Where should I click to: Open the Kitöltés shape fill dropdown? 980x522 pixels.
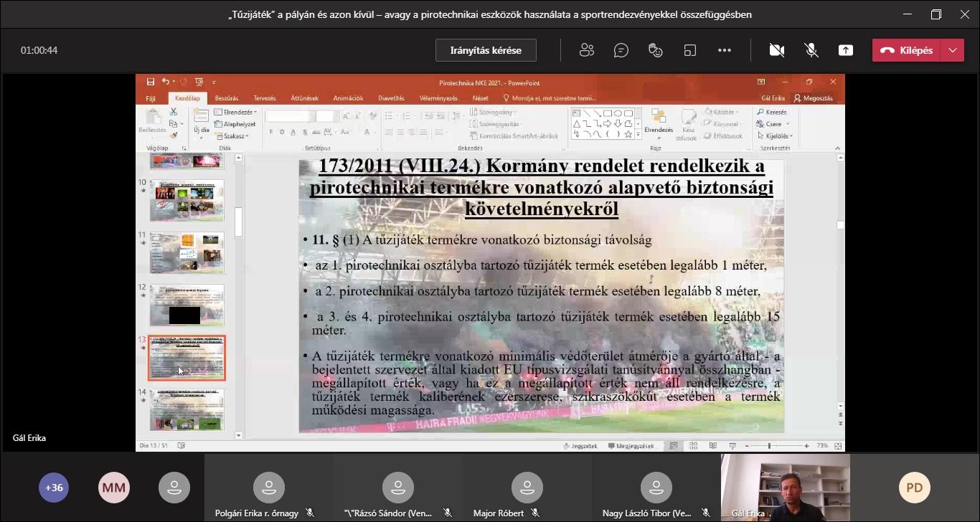pos(722,113)
